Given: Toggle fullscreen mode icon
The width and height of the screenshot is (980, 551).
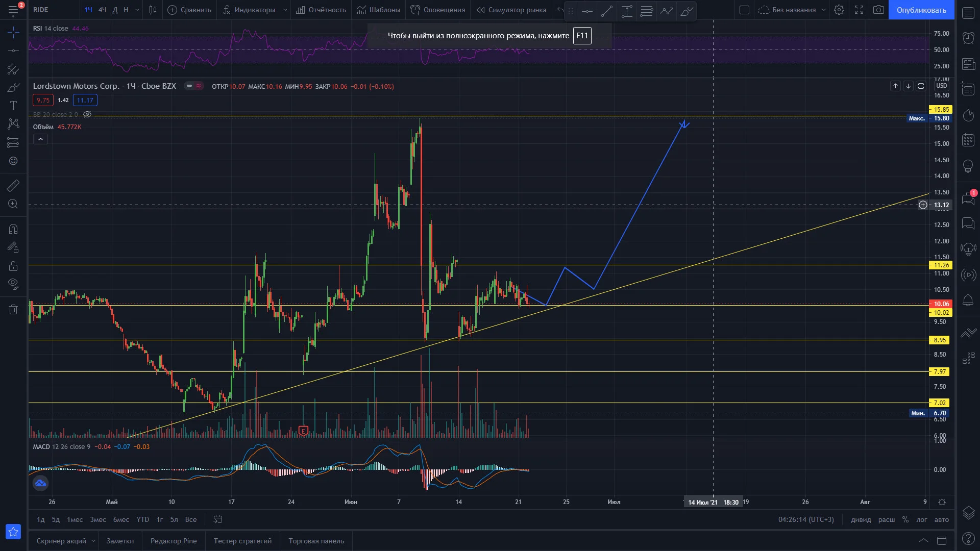Looking at the screenshot, I should click(x=859, y=10).
